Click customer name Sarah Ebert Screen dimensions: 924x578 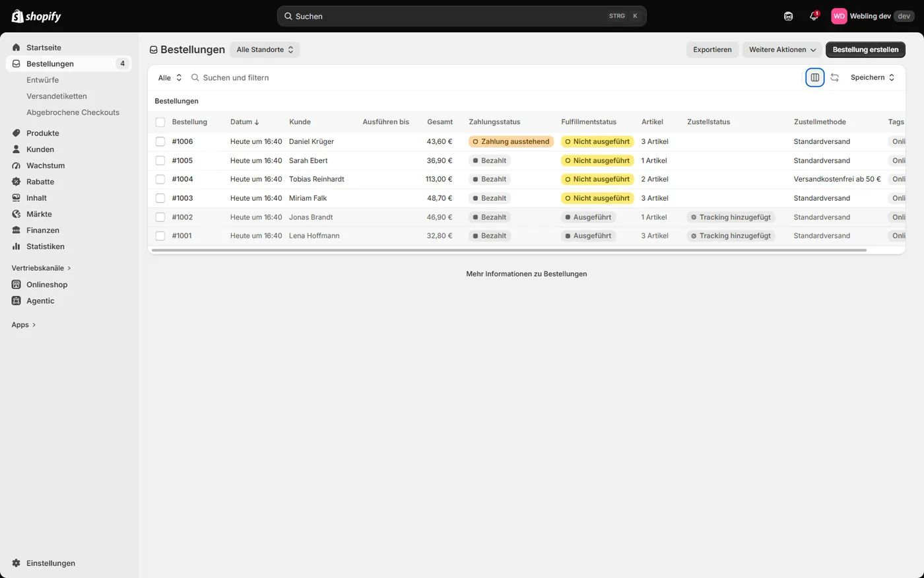[308, 161]
